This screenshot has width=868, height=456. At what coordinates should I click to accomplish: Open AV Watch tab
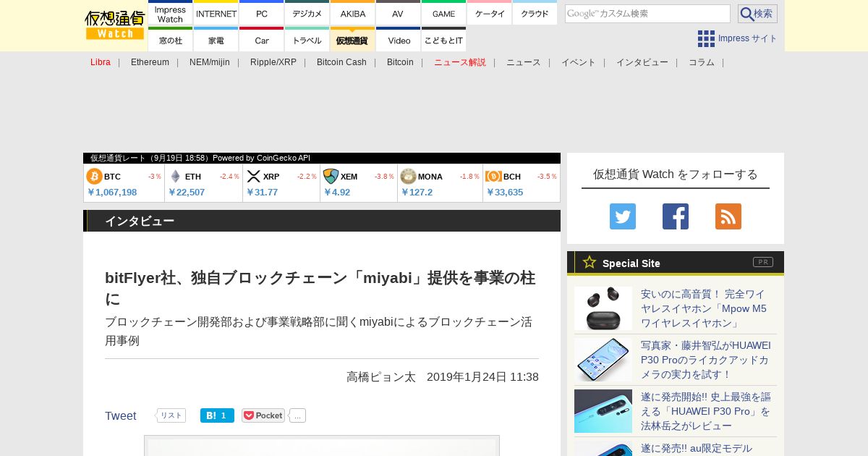pos(398,14)
